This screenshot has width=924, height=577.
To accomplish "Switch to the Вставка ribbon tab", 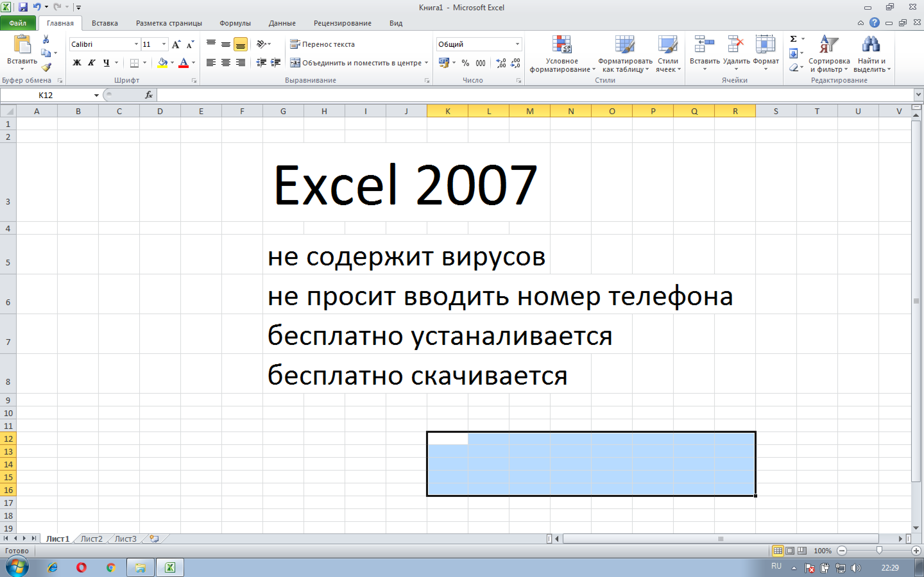I will (x=104, y=23).
